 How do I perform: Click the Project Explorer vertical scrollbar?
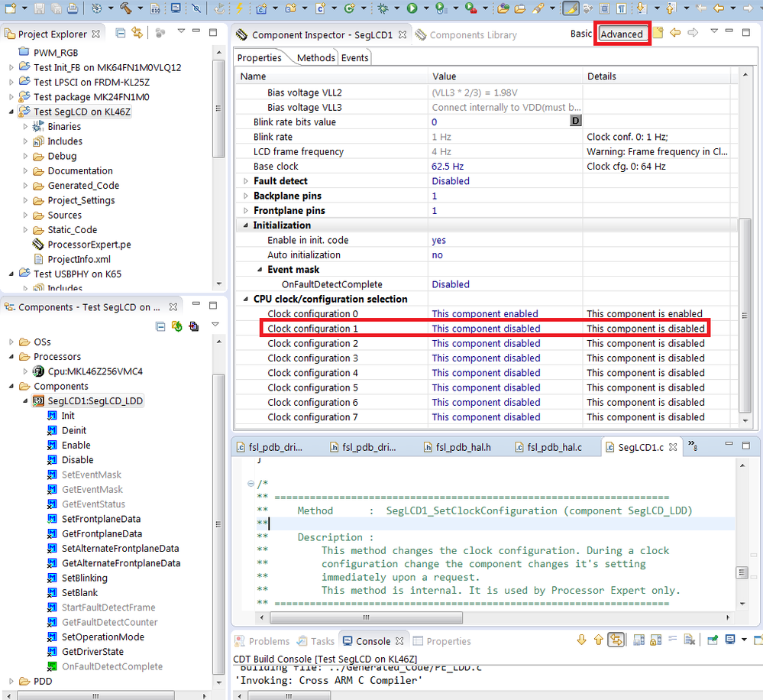click(x=218, y=109)
